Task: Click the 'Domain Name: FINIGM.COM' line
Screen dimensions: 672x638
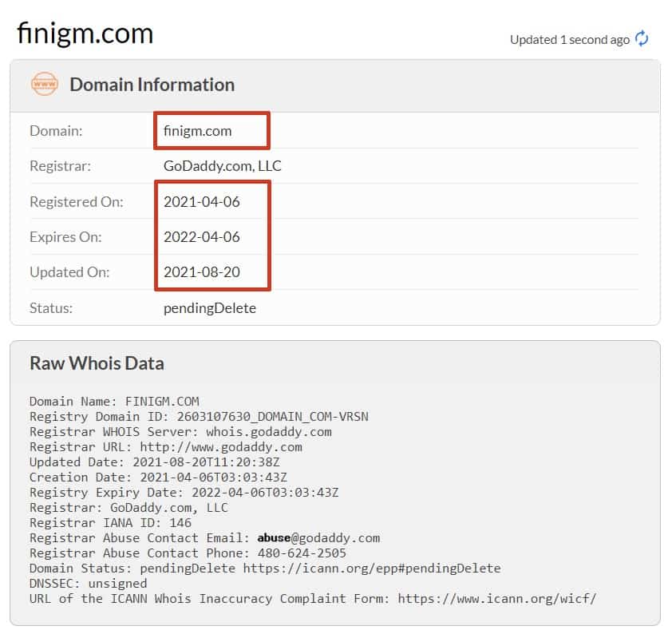Action: pos(114,402)
